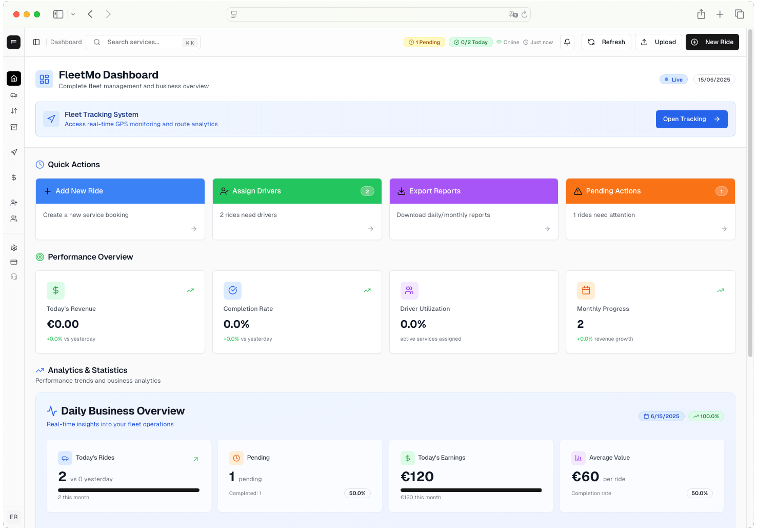757x532 pixels.
Task: Open the Pending Actions card
Action: point(650,209)
